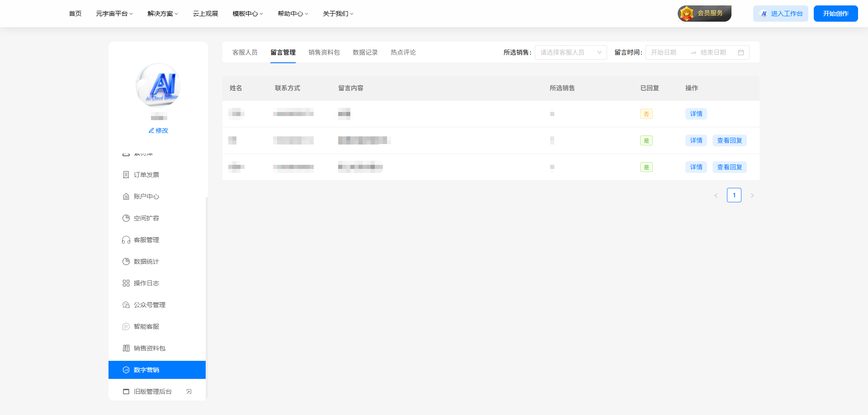Open the 帮助中心 dropdown menu
The width and height of the screenshot is (868, 415).
tap(292, 14)
